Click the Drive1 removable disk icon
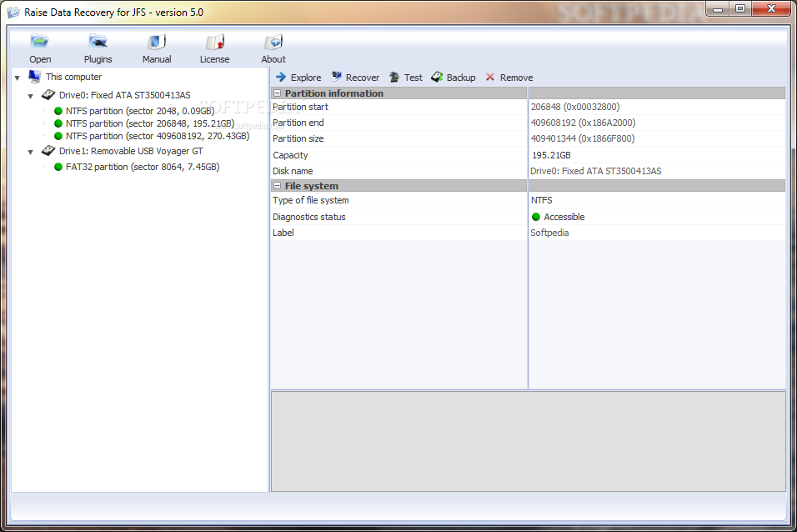 click(x=48, y=151)
